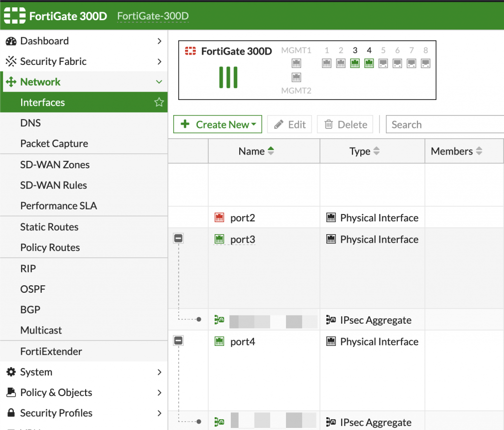
Task: Click the red port2 interface icon
Action: 219,217
